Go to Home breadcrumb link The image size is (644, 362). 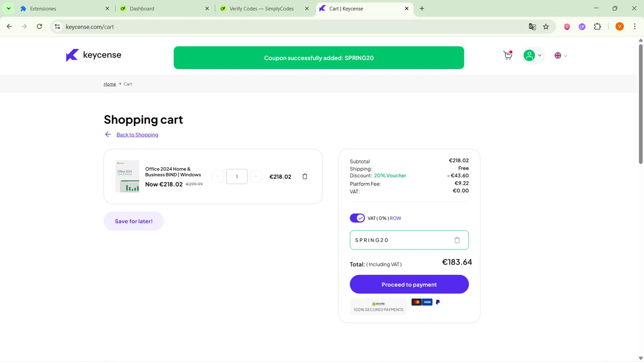[110, 84]
